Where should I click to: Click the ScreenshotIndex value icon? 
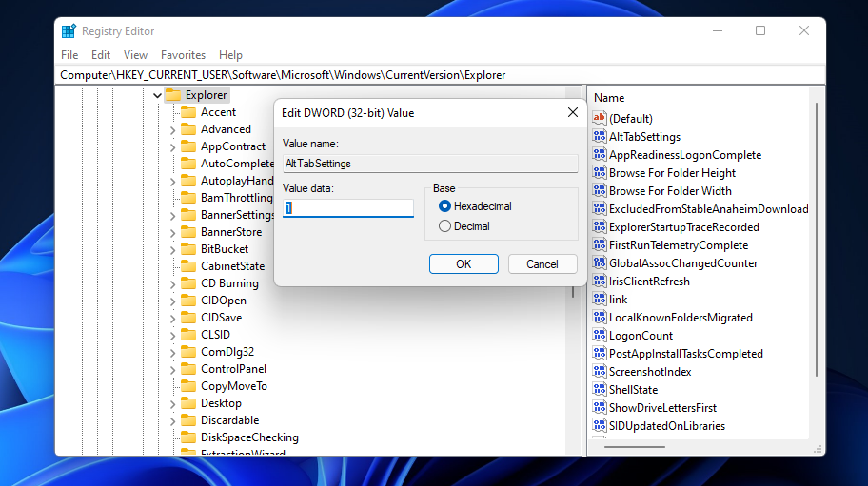pos(599,371)
